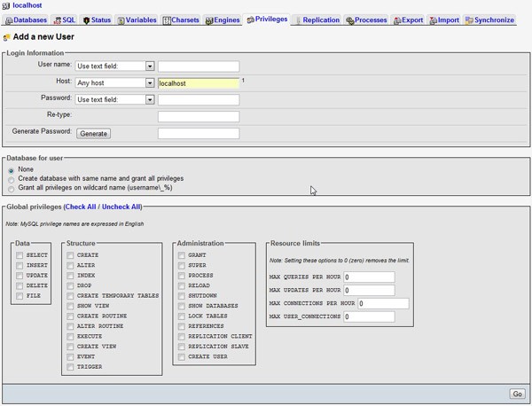The height and width of the screenshot is (406, 532).
Task: Click the Uncheck All link
Action: click(121, 207)
